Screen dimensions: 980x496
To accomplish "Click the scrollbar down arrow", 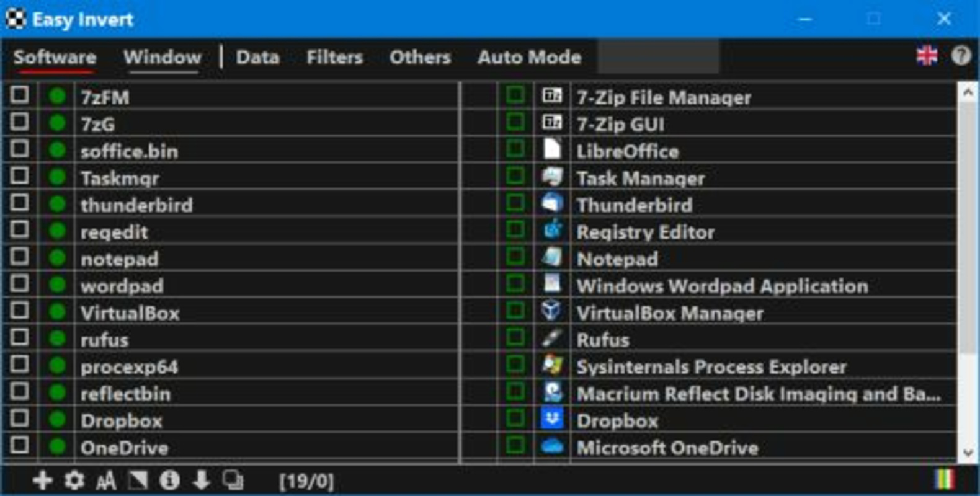I will (x=968, y=453).
